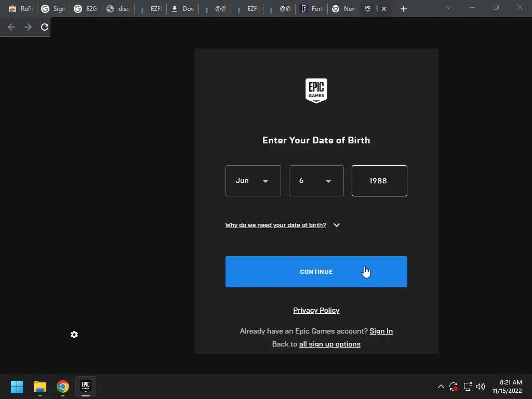Click the browser forward arrow

28,27
